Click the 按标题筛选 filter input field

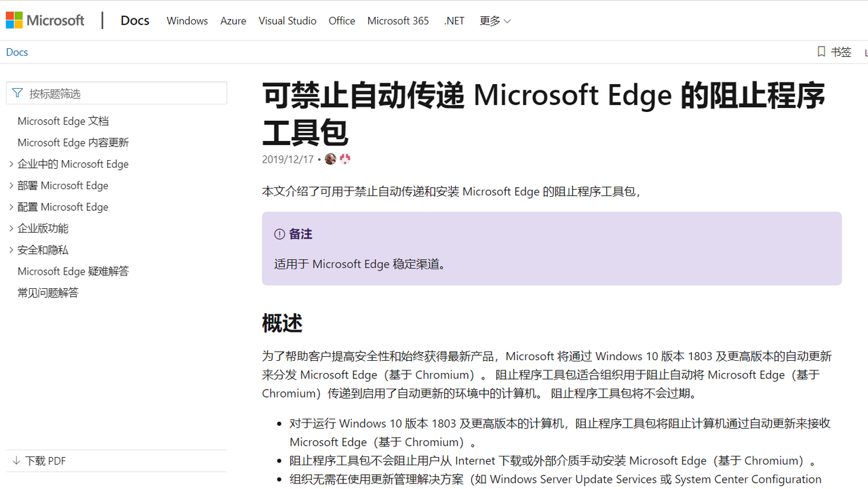point(117,93)
